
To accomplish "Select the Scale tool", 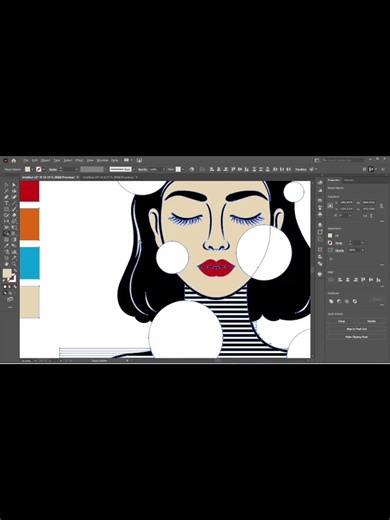I will pos(14,221).
